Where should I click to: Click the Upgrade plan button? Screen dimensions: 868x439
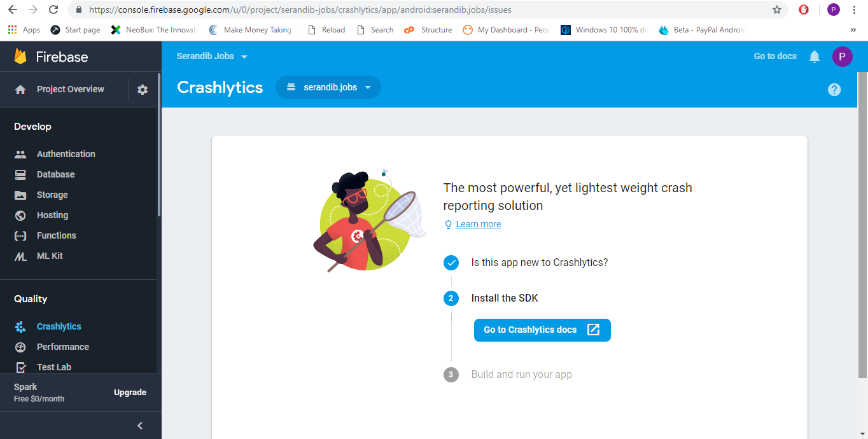tap(130, 393)
